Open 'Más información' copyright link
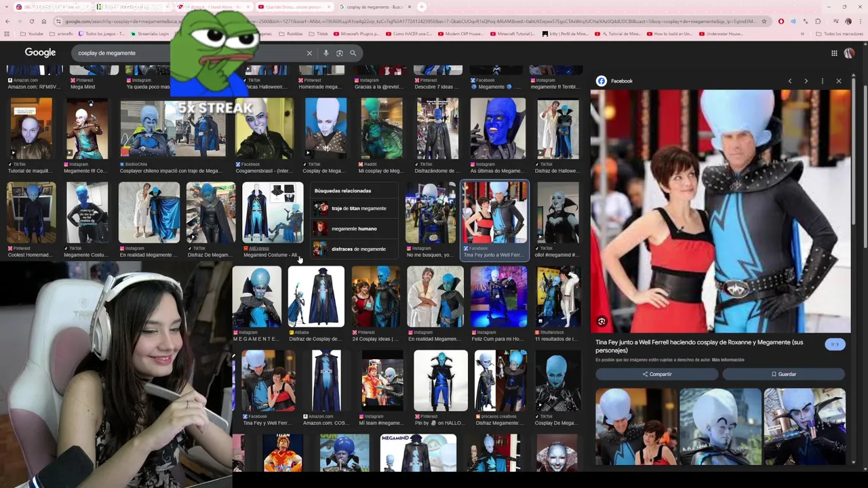This screenshot has width=868, height=488. [728, 360]
